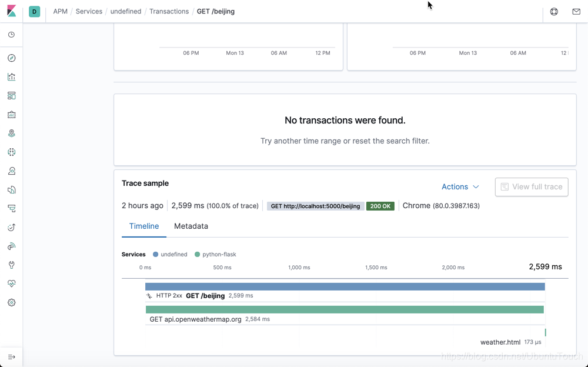Open Stack Monitoring heartbeat icon
Viewport: 588px width, 367px height.
pyautogui.click(x=12, y=283)
